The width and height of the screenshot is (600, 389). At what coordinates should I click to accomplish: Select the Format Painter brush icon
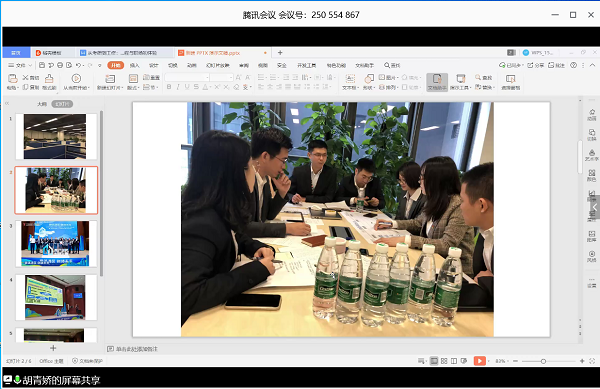pyautogui.click(x=49, y=79)
